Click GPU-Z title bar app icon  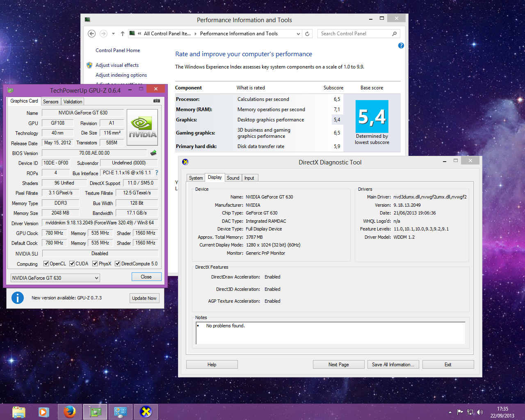click(x=10, y=90)
